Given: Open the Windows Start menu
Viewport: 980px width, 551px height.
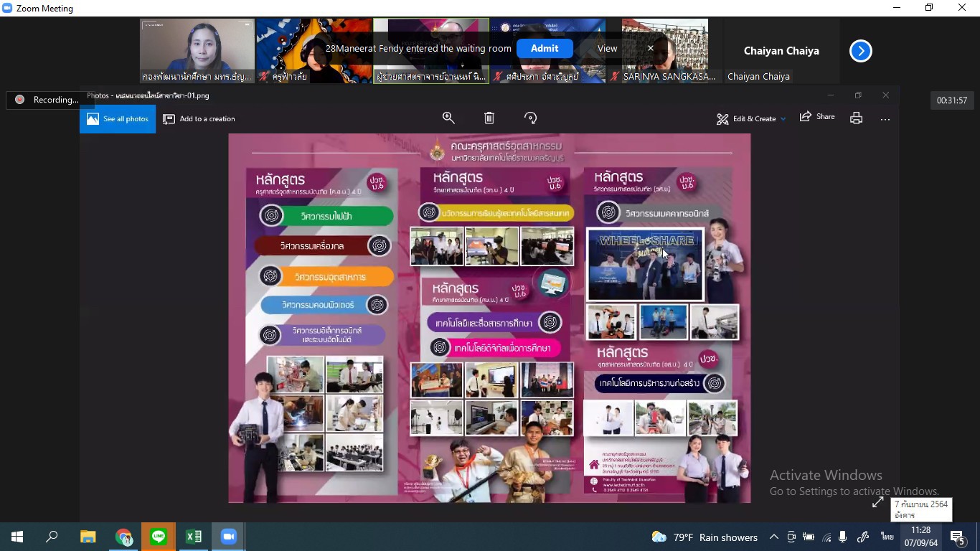Looking at the screenshot, I should pos(17,537).
